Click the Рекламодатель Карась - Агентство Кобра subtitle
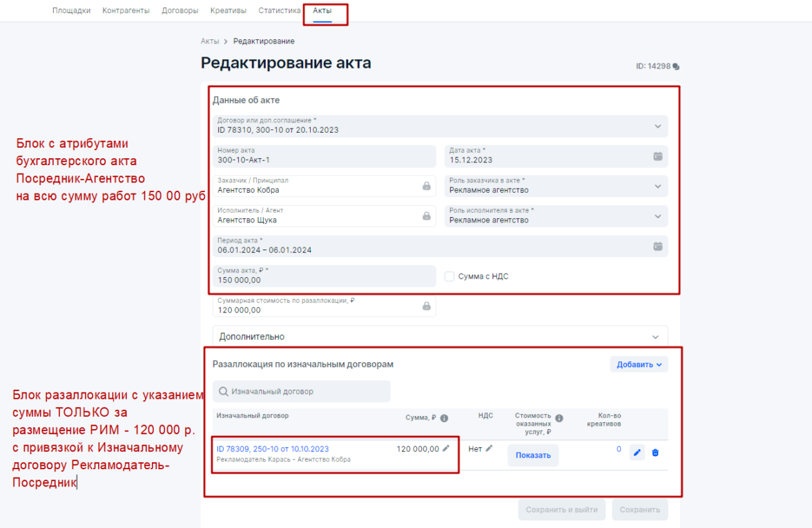The width and height of the screenshot is (812, 528). (x=283, y=460)
